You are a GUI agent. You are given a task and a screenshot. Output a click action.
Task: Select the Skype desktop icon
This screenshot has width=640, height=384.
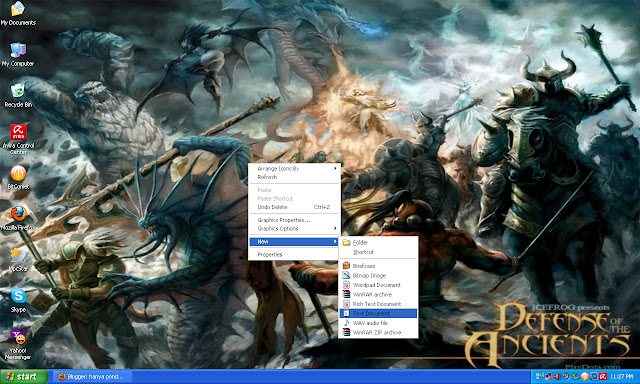pos(18,300)
